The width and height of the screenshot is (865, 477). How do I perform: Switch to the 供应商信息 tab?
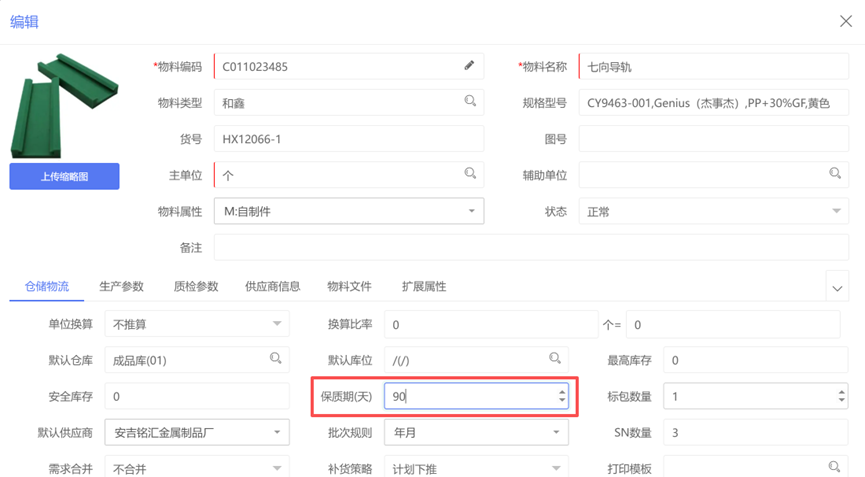(272, 287)
